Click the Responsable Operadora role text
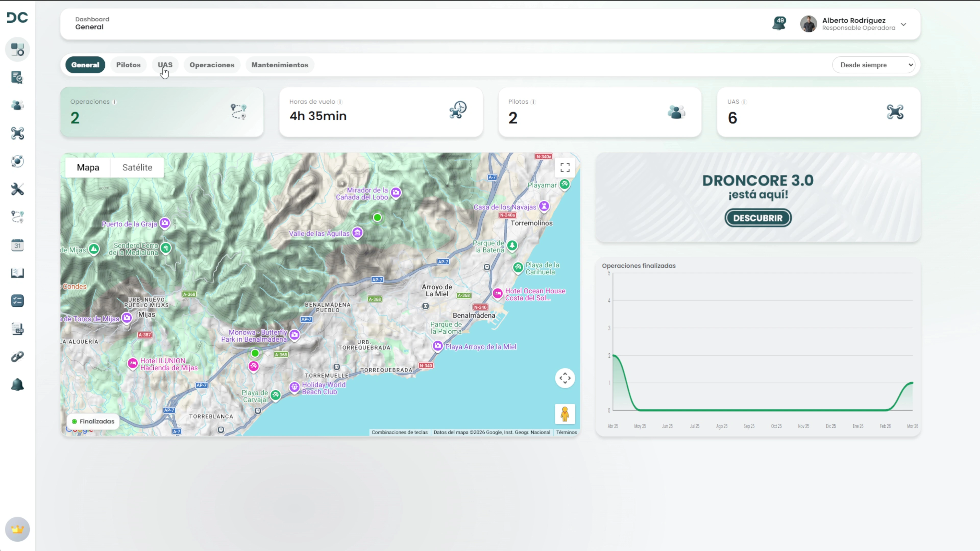 coord(859,28)
